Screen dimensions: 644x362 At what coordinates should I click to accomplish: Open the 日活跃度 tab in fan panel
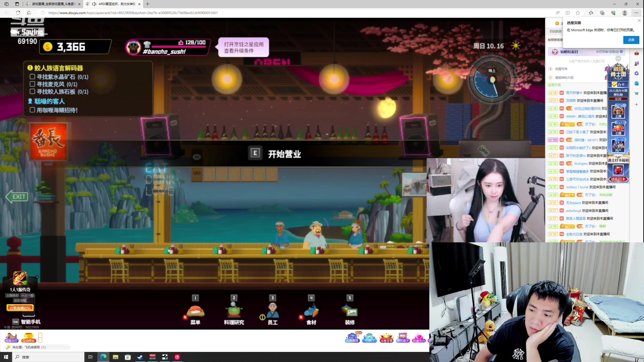pyautogui.click(x=555, y=31)
